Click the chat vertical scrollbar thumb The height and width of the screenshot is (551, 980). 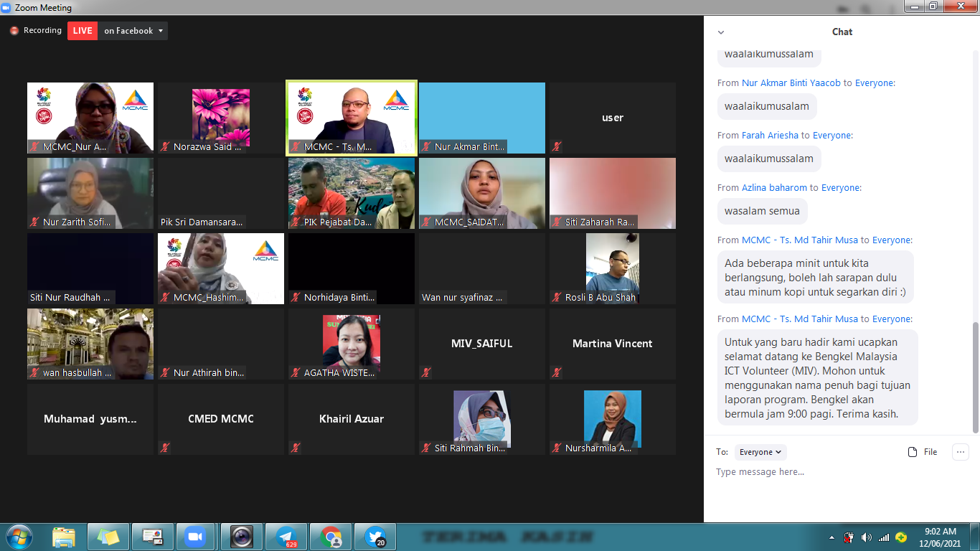click(975, 377)
